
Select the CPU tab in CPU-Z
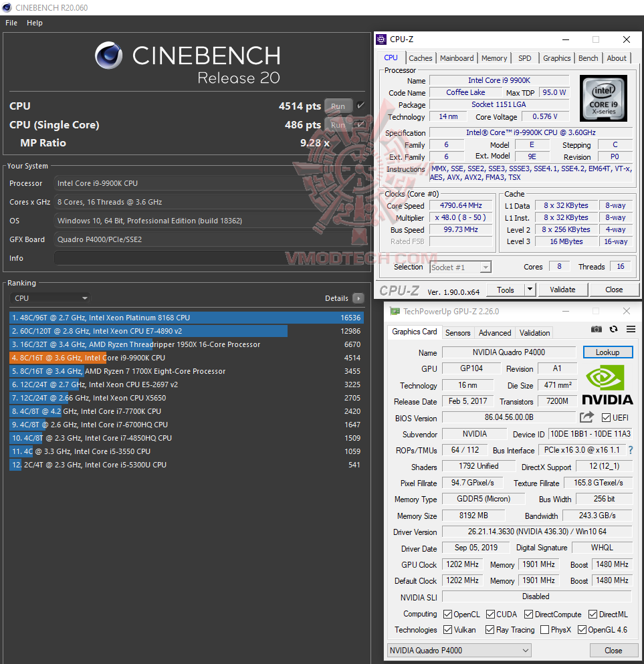pyautogui.click(x=391, y=58)
